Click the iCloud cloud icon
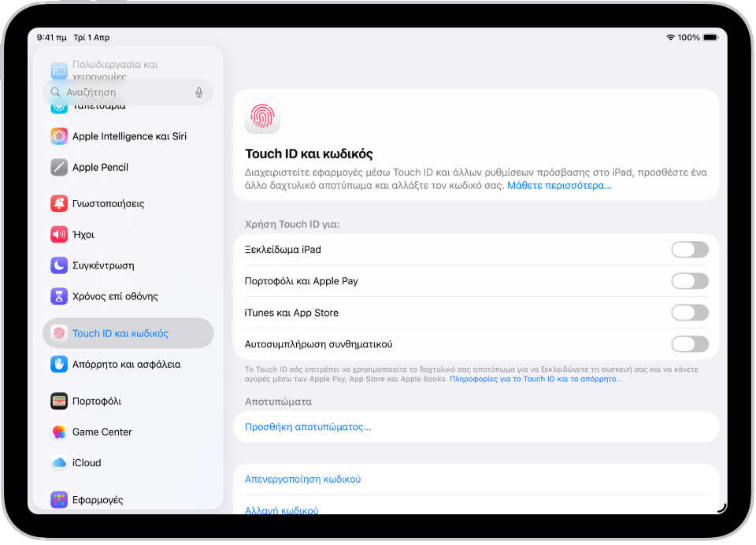The height and width of the screenshot is (545, 756). [x=59, y=463]
